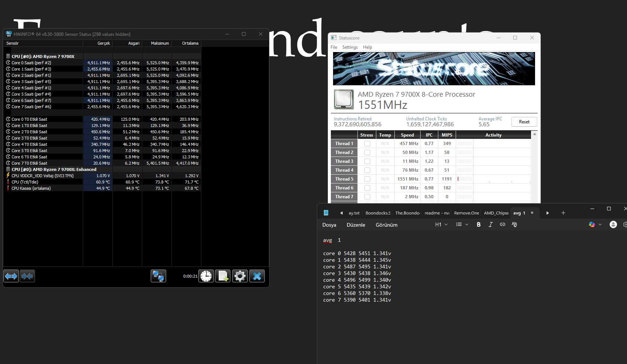627x364 pixels.
Task: Add a new Notepad tab
Action: 563,213
